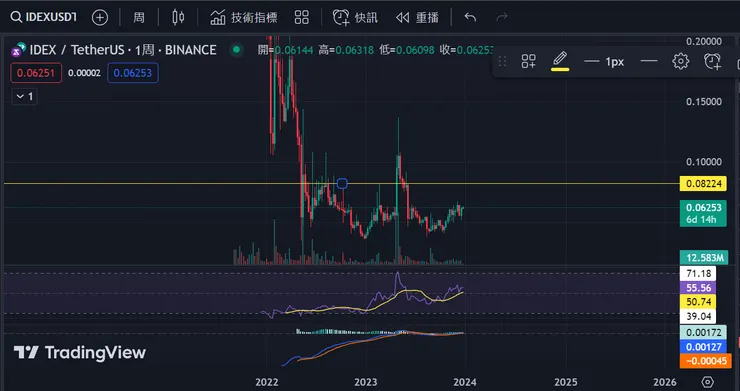Open symbol search IDEXUSDT

[x=43, y=17]
